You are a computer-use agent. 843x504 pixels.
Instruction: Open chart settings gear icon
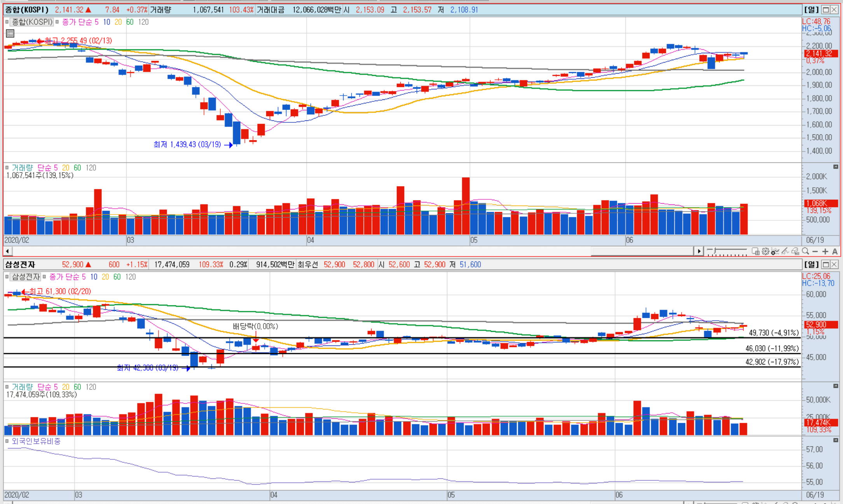pos(766,251)
